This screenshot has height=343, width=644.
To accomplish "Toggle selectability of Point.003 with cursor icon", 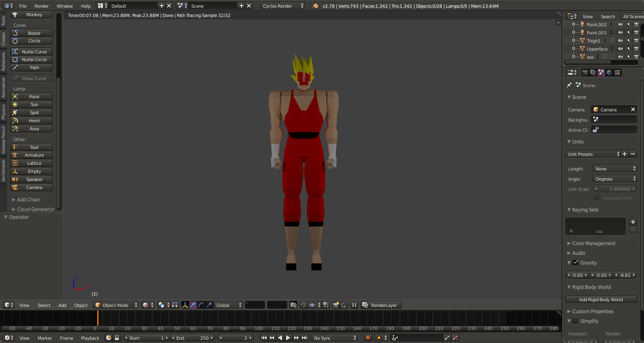I will pos(629,32).
